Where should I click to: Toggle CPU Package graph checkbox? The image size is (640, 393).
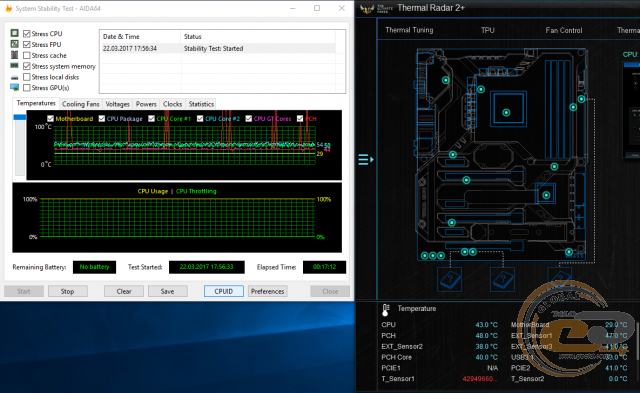(x=101, y=119)
